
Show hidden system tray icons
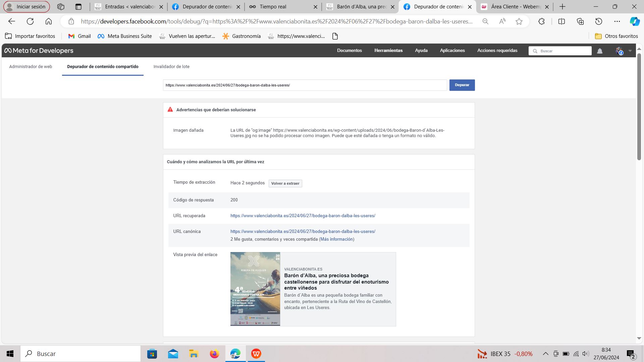pyautogui.click(x=546, y=354)
